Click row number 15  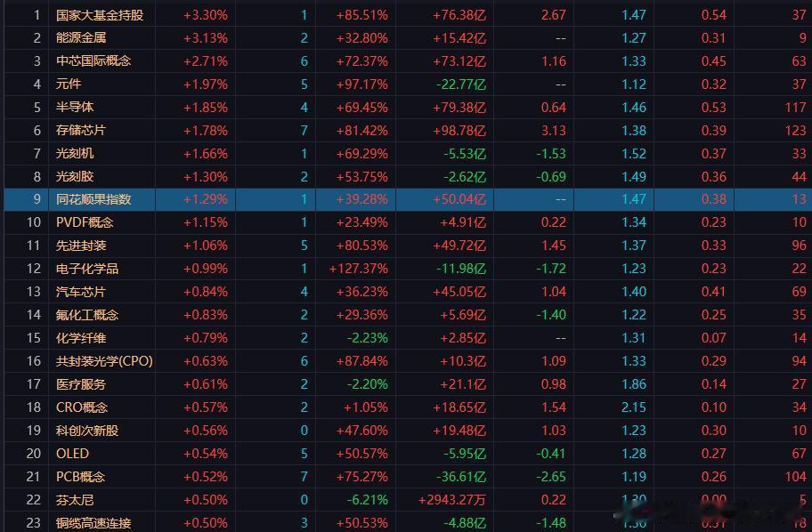click(x=34, y=338)
